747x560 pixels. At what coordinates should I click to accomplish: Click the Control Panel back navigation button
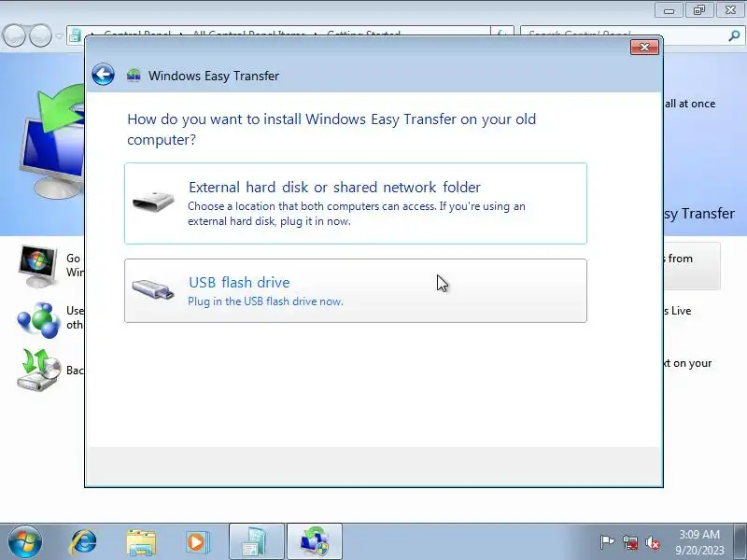click(14, 35)
